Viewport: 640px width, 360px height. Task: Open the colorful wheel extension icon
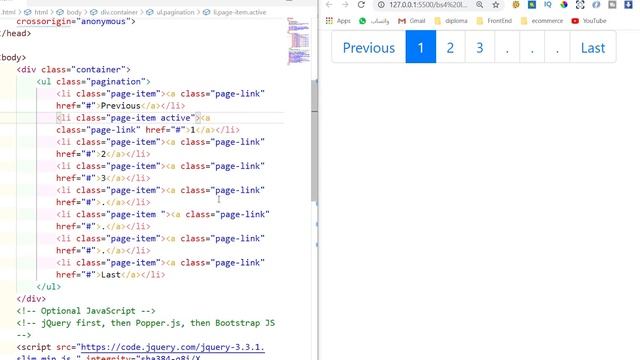tap(564, 4)
